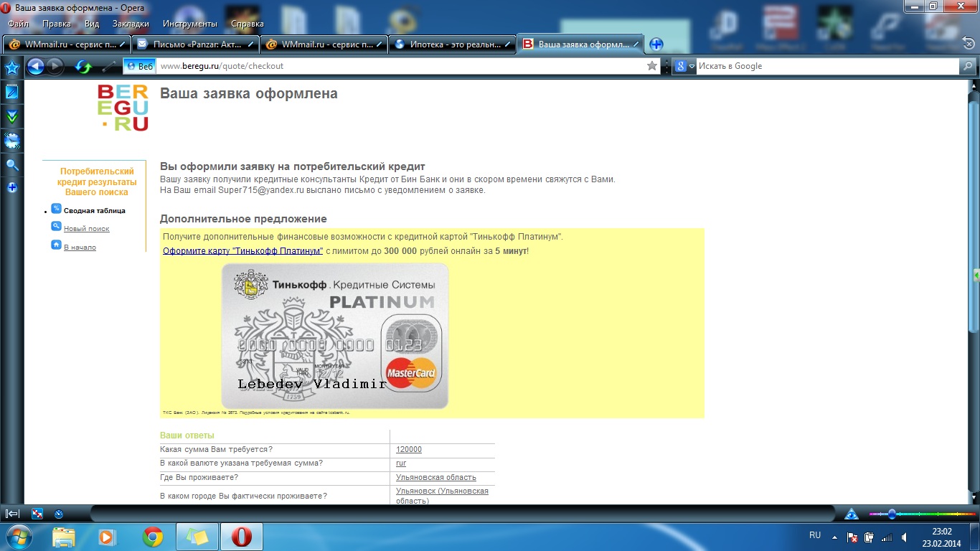Viewport: 980px width, 551px height.
Task: Click the Opera icon in the taskbar
Action: [242, 537]
